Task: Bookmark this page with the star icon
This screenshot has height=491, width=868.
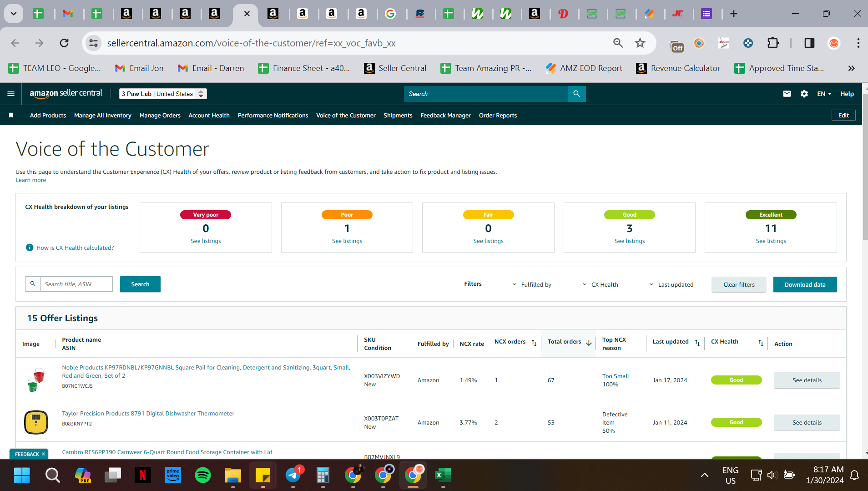Action: pos(640,43)
